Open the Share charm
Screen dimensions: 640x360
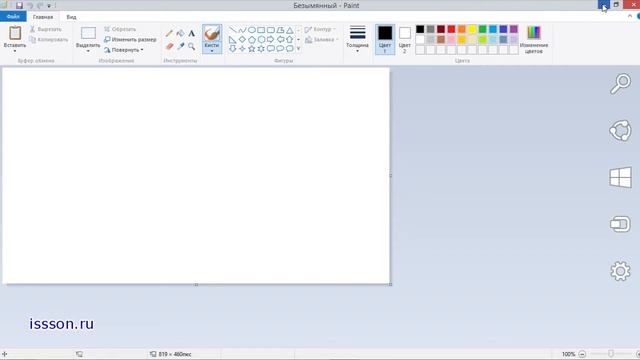(x=620, y=131)
